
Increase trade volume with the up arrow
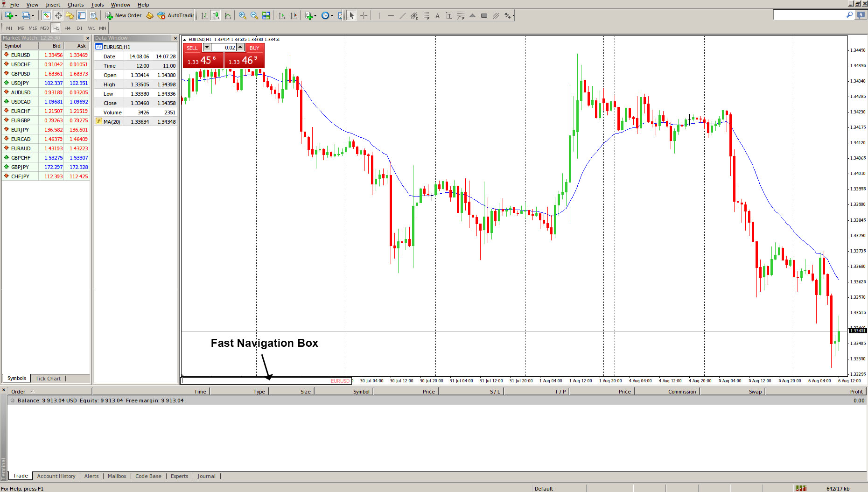pos(240,47)
